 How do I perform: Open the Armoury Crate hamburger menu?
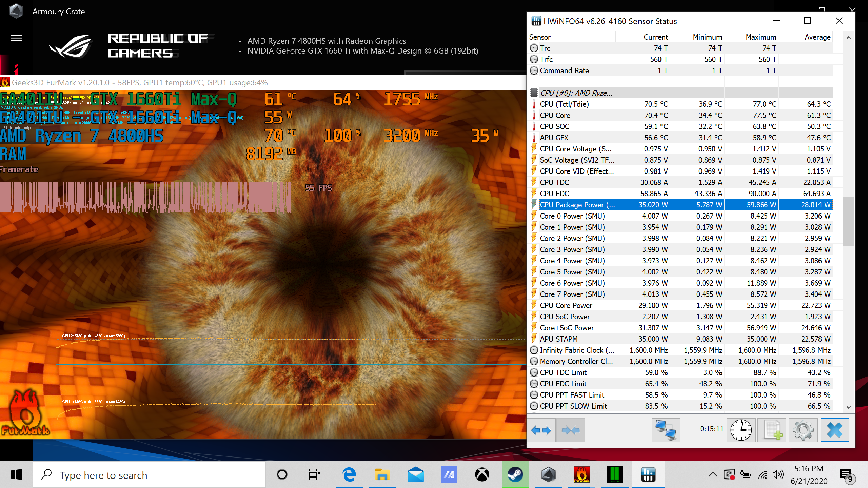(16, 38)
